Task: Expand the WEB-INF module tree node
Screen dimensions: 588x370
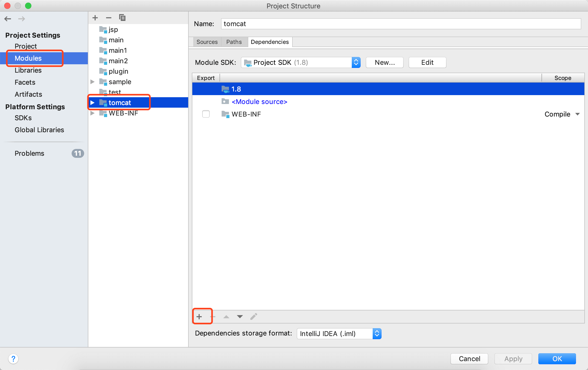Action: (93, 113)
